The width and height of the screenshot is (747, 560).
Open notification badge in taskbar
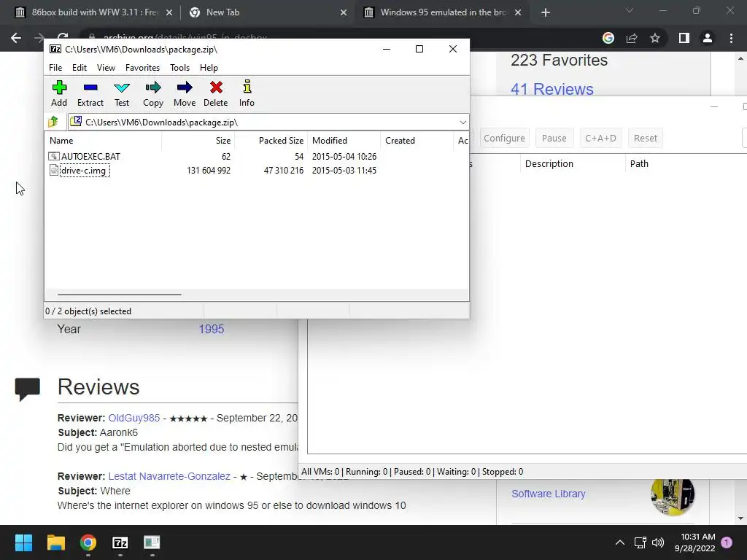[x=727, y=542]
